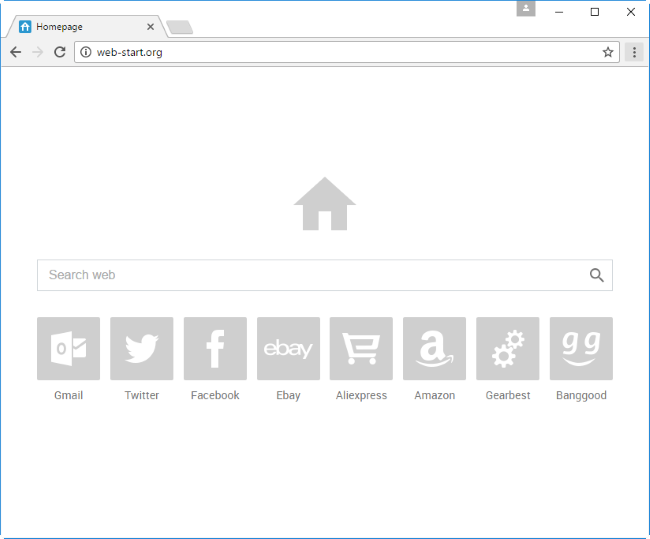Click the Twitter bird icon tile

pos(141,348)
